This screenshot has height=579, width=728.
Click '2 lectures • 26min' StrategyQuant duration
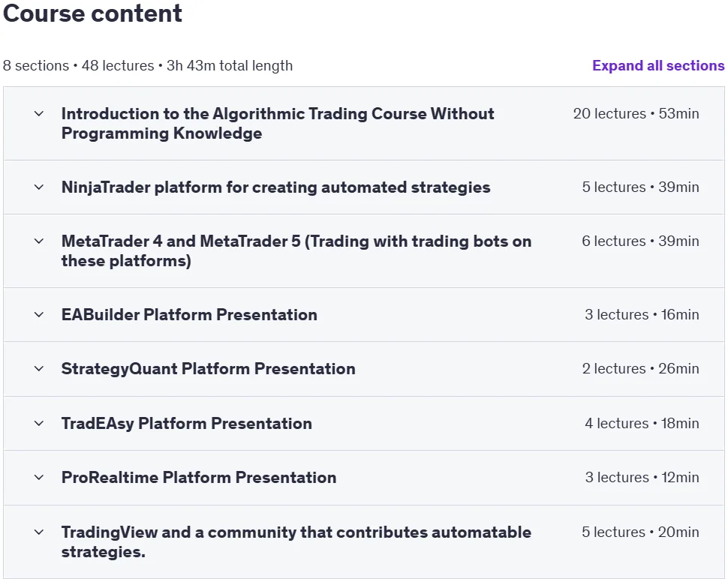(641, 368)
